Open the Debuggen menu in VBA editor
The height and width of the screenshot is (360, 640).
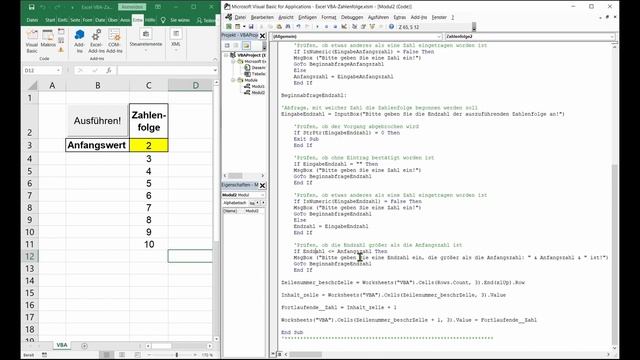(352, 17)
